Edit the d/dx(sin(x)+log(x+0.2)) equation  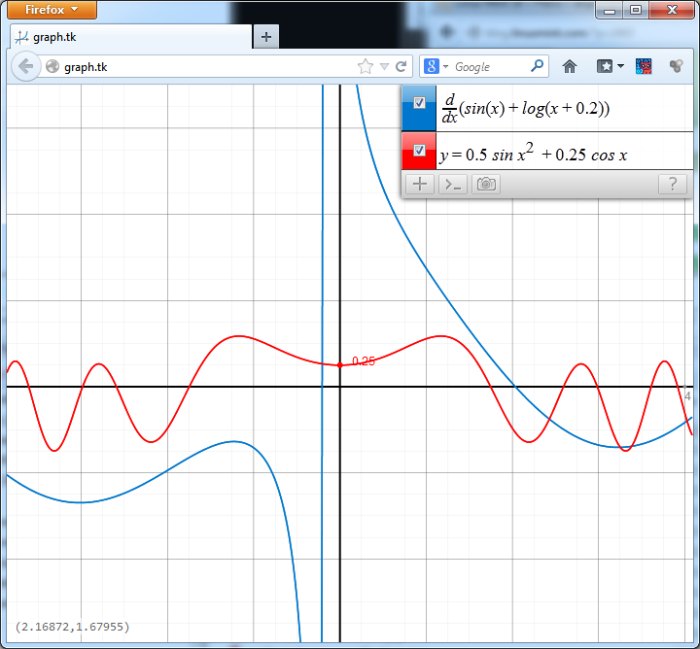tap(564, 108)
